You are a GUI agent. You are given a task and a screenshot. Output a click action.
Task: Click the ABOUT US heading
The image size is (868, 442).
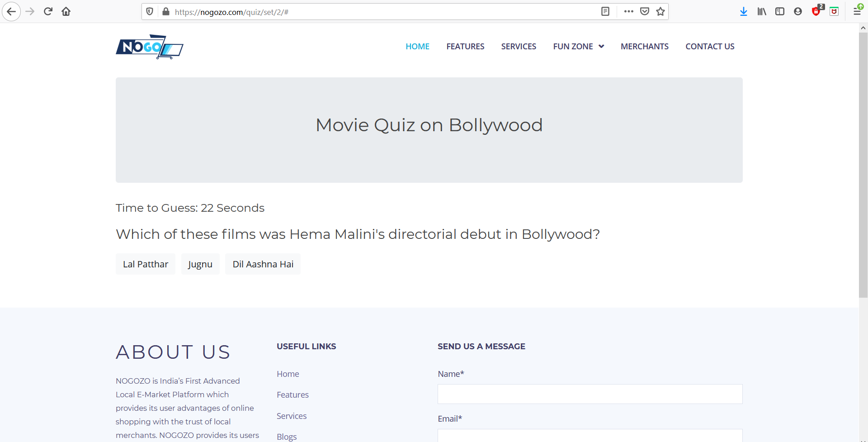click(x=173, y=352)
